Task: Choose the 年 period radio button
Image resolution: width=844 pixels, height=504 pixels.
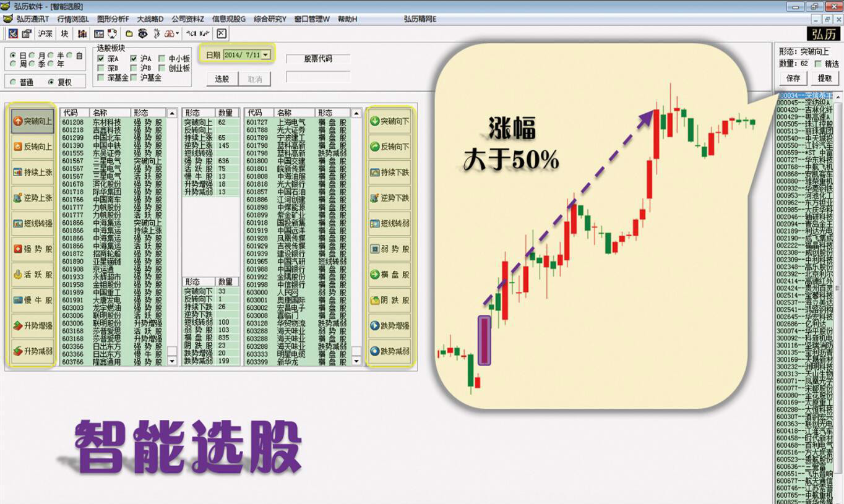Action: coord(51,64)
